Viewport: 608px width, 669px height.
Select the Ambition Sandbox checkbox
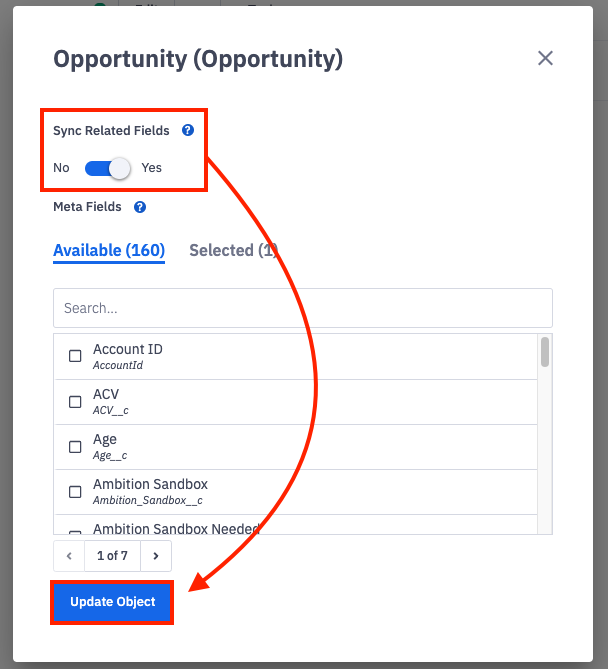pyautogui.click(x=75, y=492)
